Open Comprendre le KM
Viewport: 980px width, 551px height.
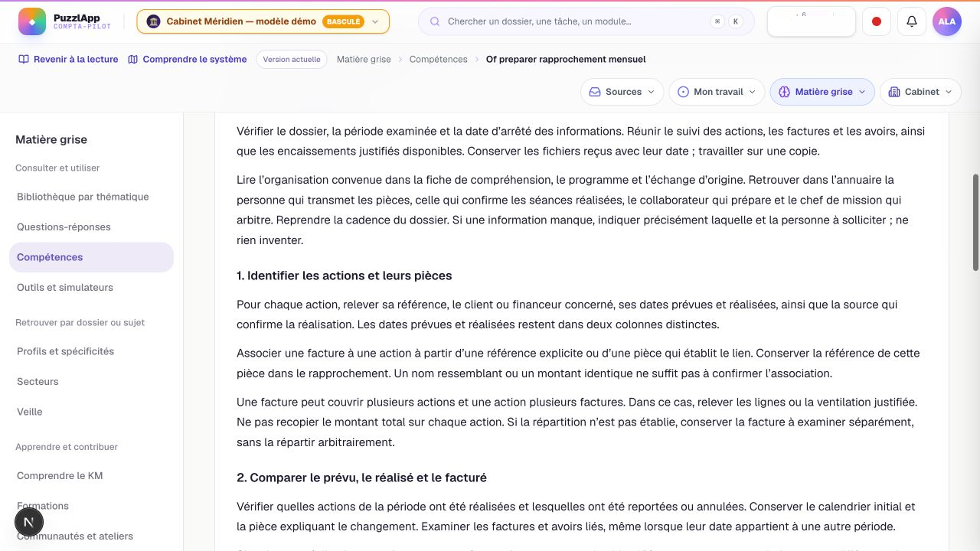click(x=91, y=475)
